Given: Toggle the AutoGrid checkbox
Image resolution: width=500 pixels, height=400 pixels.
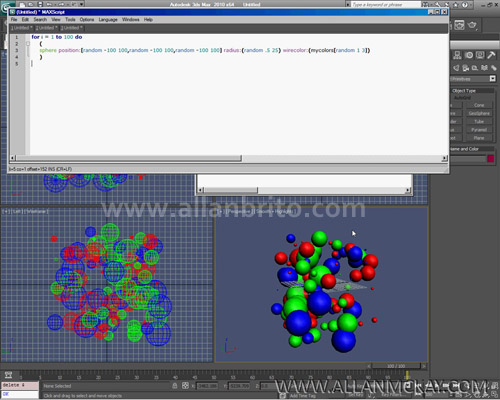Looking at the screenshot, I should click(x=462, y=98).
